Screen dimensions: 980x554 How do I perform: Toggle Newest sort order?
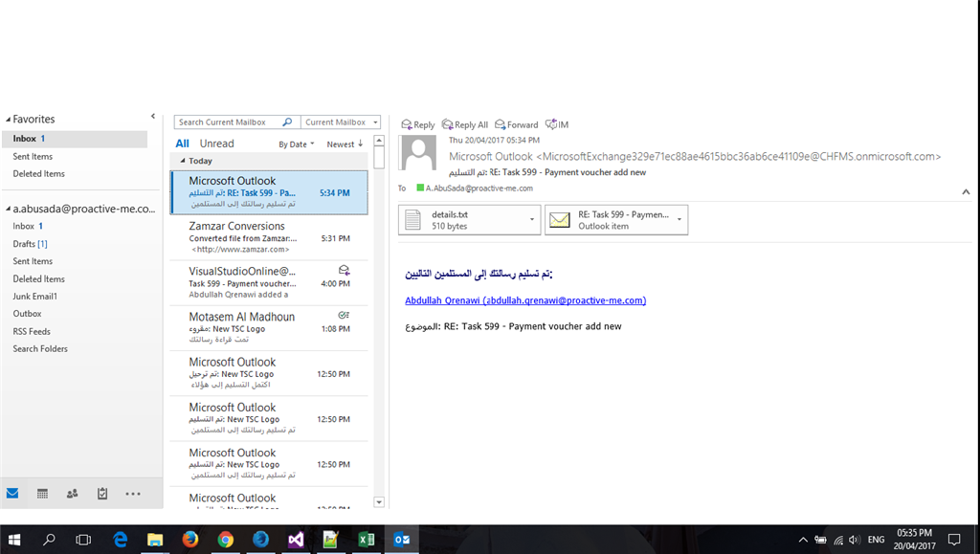click(x=345, y=144)
